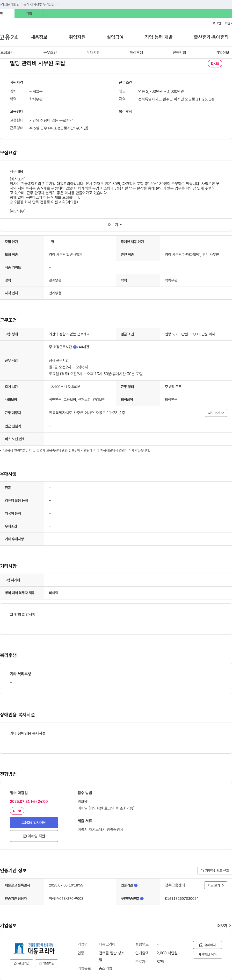Expand 직무내용 with the 더보기 toggle
The width and height of the screenshot is (232, 980).
click(x=115, y=225)
